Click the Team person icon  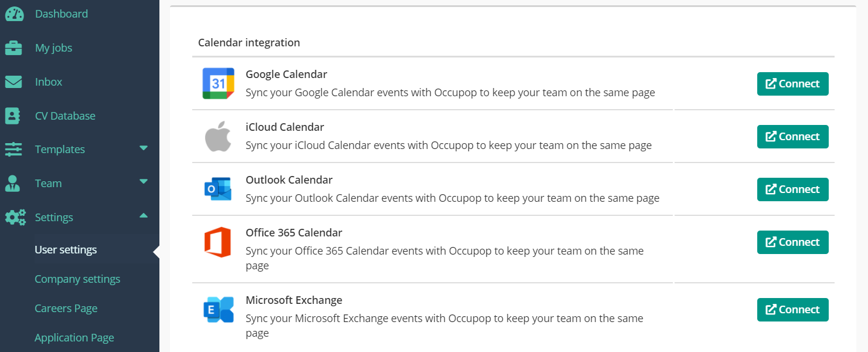[15, 182]
